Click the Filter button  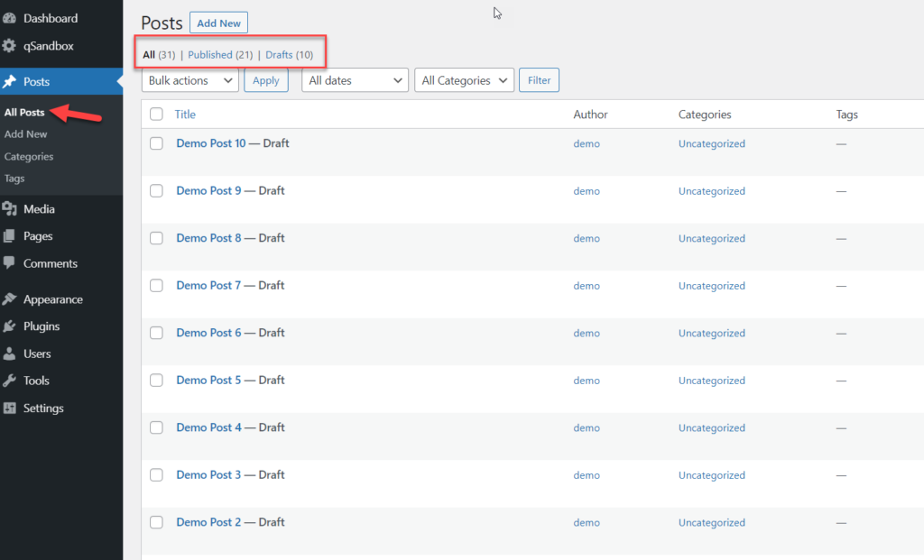(539, 80)
